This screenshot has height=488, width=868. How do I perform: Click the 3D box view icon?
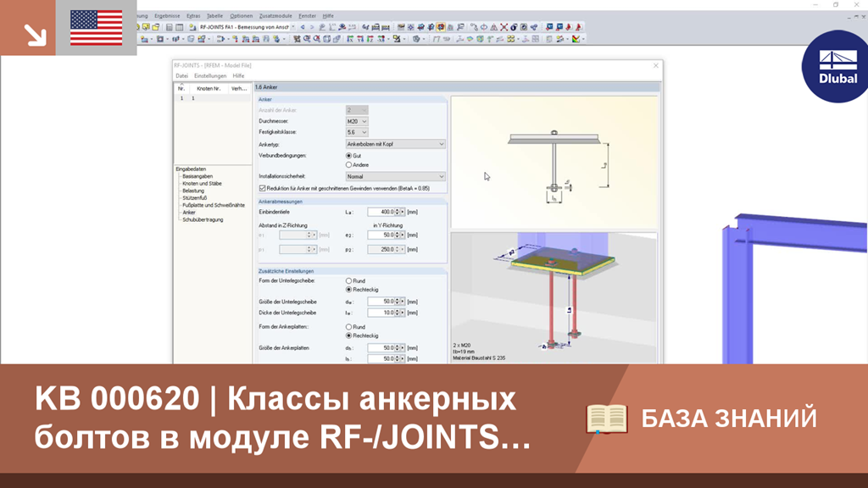coord(326,39)
